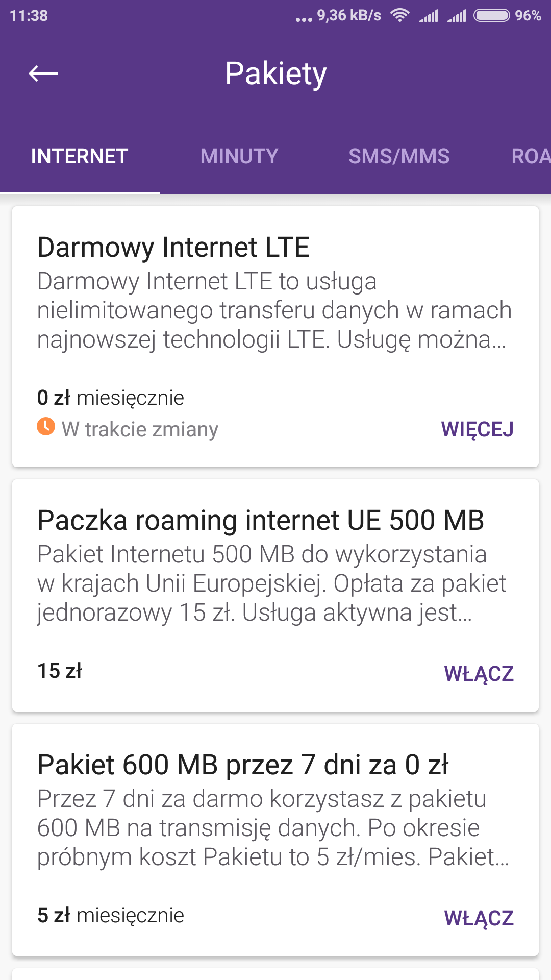Image resolution: width=551 pixels, height=980 pixels.
Task: Tap the orange clock pending icon
Action: 46,426
